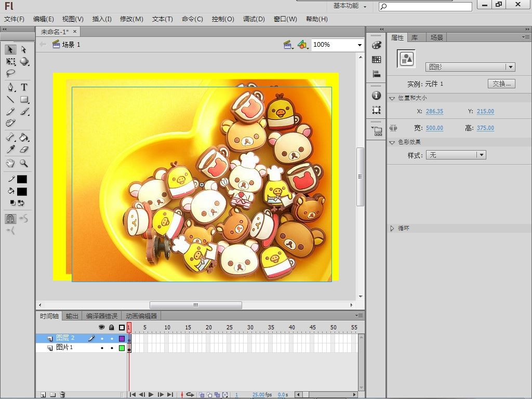Open the Color palette panel icon
Viewport: 532px width, 399px height.
377,45
